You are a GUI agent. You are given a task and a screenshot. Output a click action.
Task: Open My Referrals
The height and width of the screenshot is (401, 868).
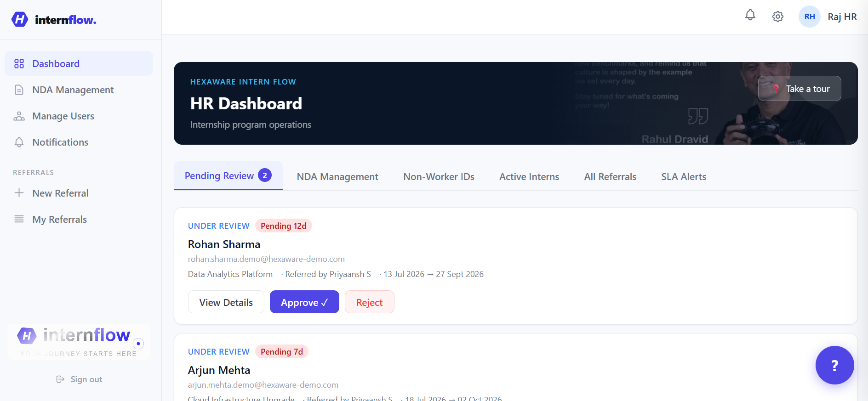coord(79,219)
